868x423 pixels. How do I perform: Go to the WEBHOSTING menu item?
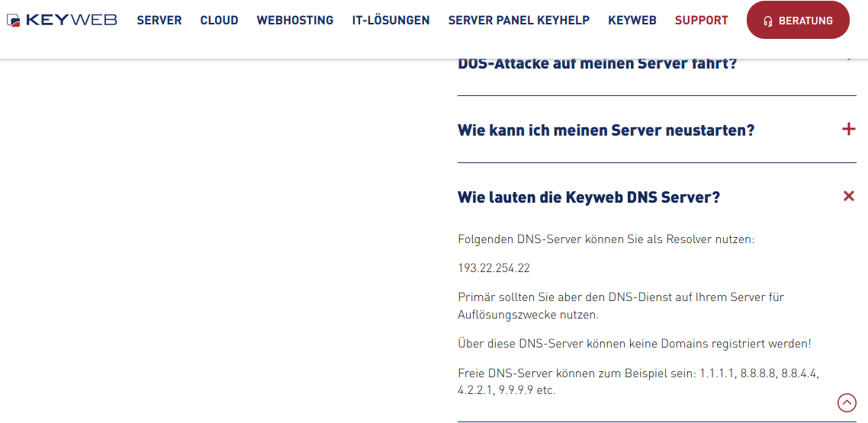(294, 21)
